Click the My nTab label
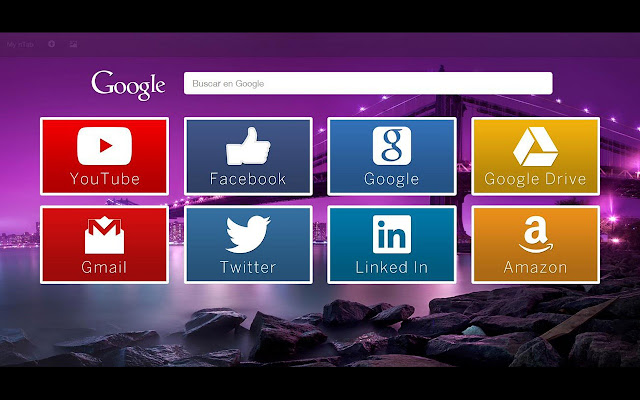Screen dimensions: 640x400 point(20,44)
